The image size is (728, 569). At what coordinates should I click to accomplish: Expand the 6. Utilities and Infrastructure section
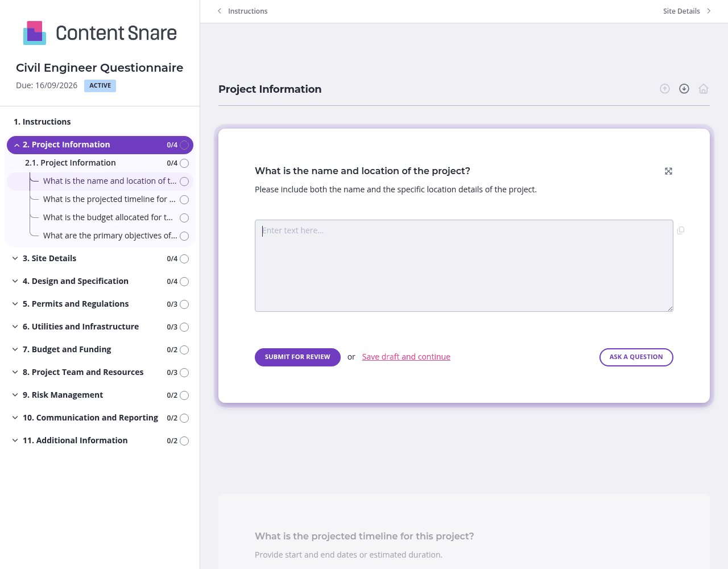tap(15, 327)
